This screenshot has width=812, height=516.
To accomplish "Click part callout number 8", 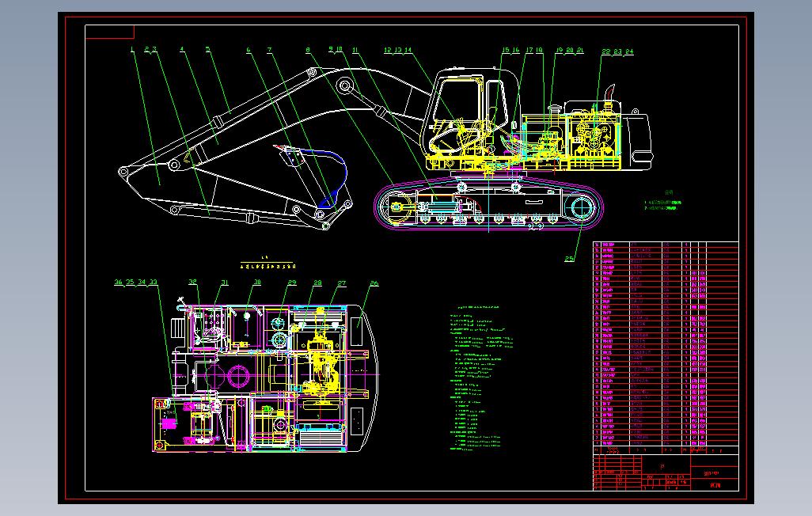I will [x=308, y=50].
